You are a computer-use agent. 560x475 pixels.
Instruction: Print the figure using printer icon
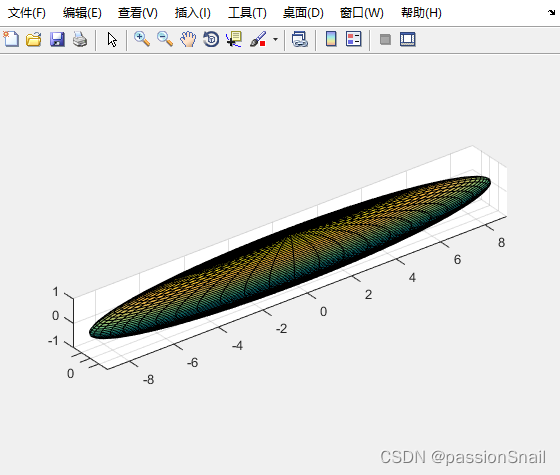(80, 39)
